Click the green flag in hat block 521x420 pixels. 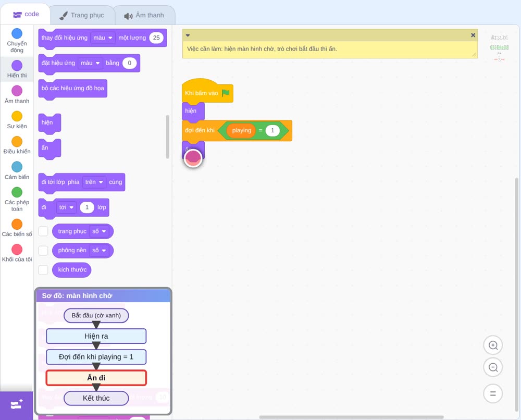[x=226, y=93]
